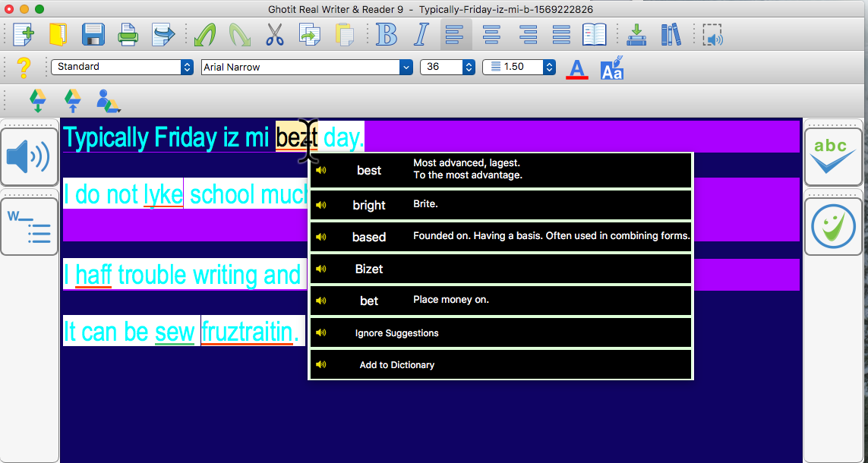868x463 pixels.
Task: Select the suggestion 'best'
Action: [369, 170]
